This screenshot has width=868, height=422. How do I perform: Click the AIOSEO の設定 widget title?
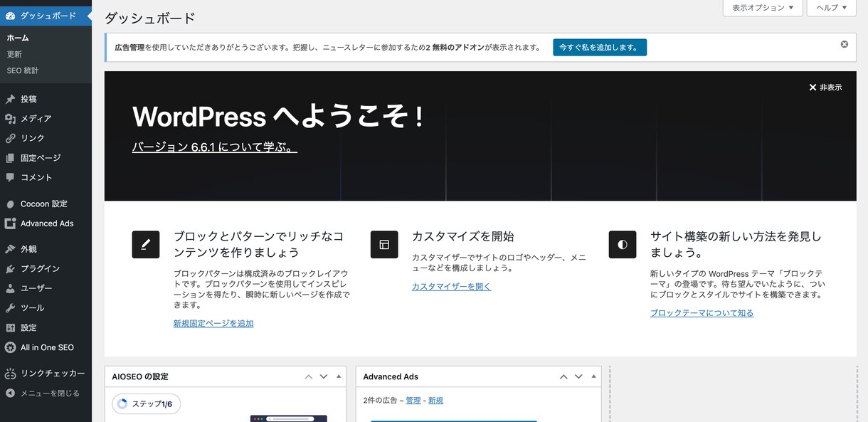click(140, 376)
